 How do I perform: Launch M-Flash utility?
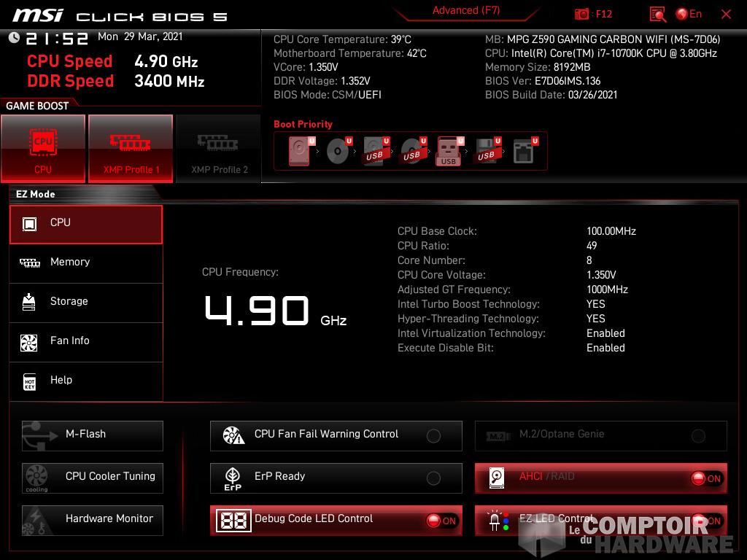pos(93,435)
